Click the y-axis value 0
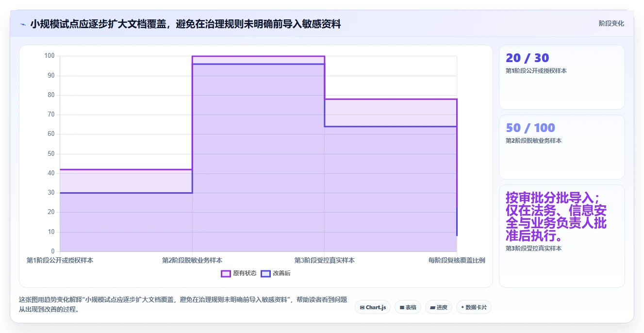The image size is (644, 333). 53,251
